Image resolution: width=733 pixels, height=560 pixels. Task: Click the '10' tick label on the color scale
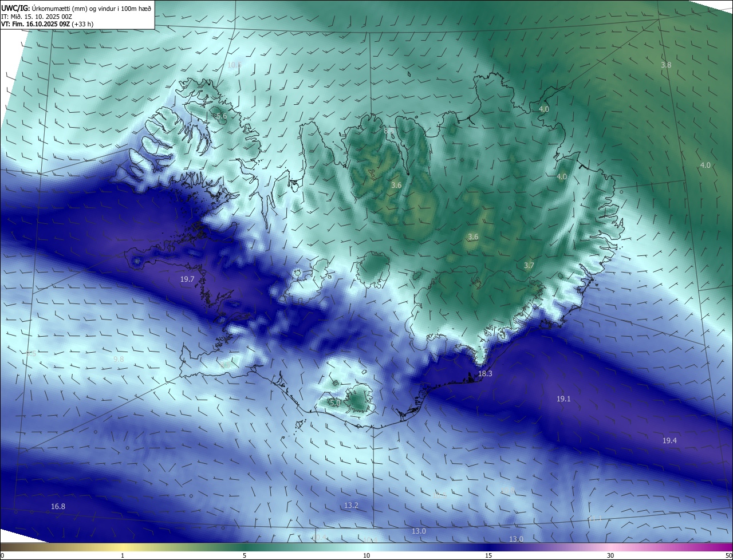click(x=366, y=555)
